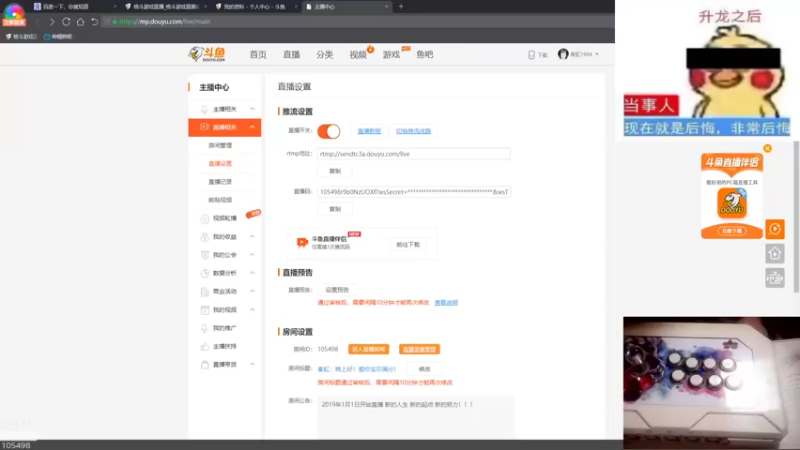This screenshot has width=800, height=450.
Task: Click the 360 browser logo at top-left
Action: (14, 14)
